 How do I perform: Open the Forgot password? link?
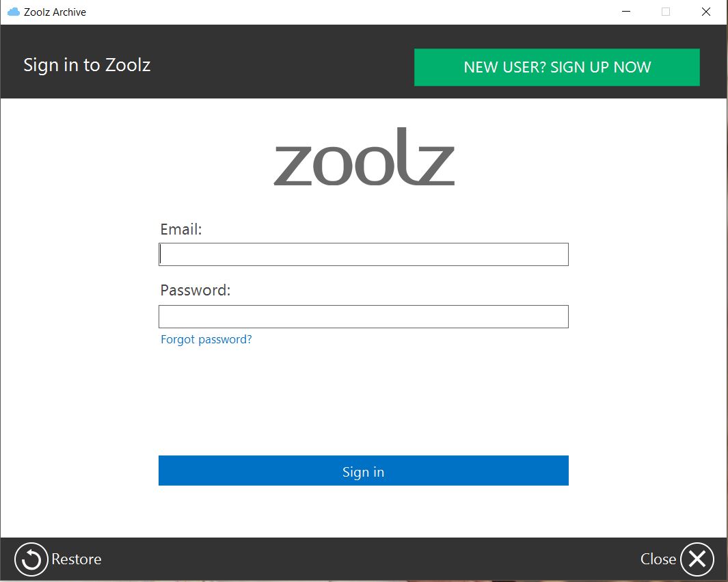[206, 339]
